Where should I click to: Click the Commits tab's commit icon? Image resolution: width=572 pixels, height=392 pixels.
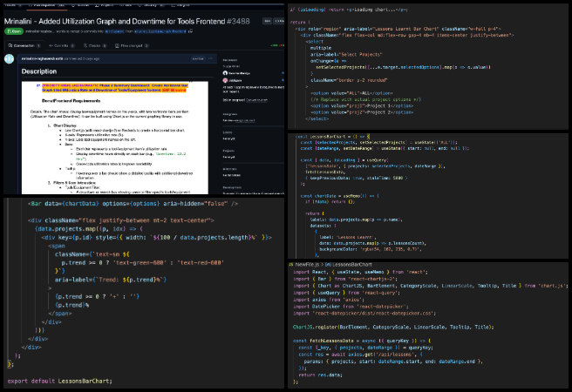51,45
